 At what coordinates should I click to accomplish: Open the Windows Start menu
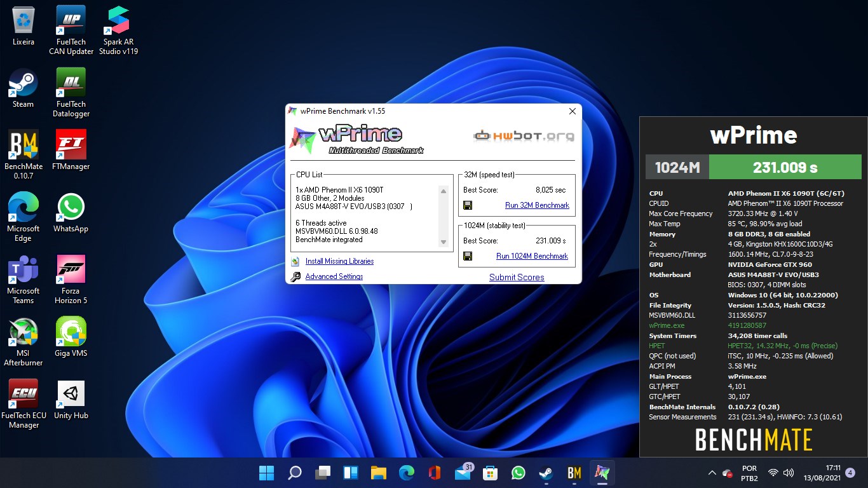tap(266, 473)
